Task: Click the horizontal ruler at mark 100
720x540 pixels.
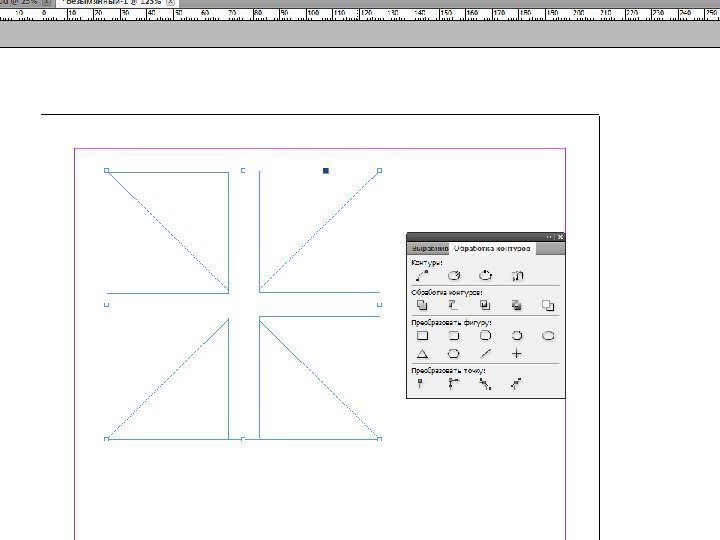Action: (313, 14)
